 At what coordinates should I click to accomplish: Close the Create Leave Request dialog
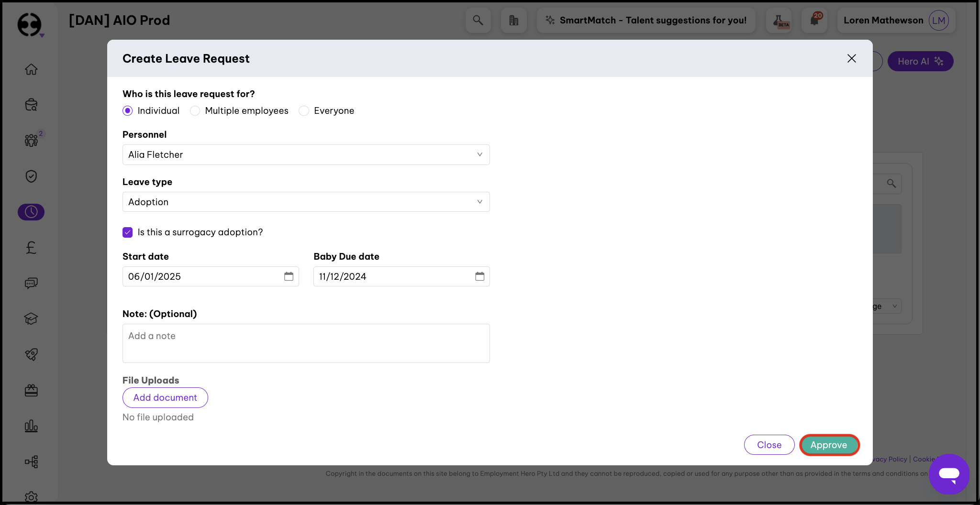851,58
